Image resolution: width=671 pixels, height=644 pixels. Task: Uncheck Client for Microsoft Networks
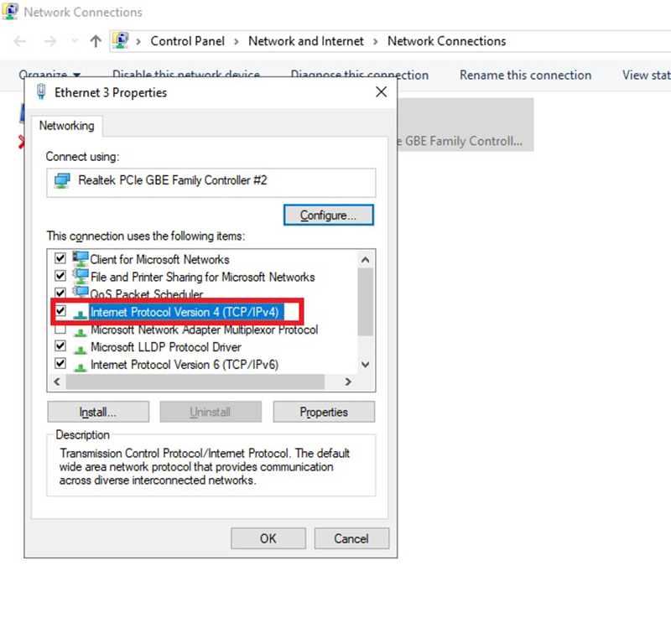pos(60,258)
